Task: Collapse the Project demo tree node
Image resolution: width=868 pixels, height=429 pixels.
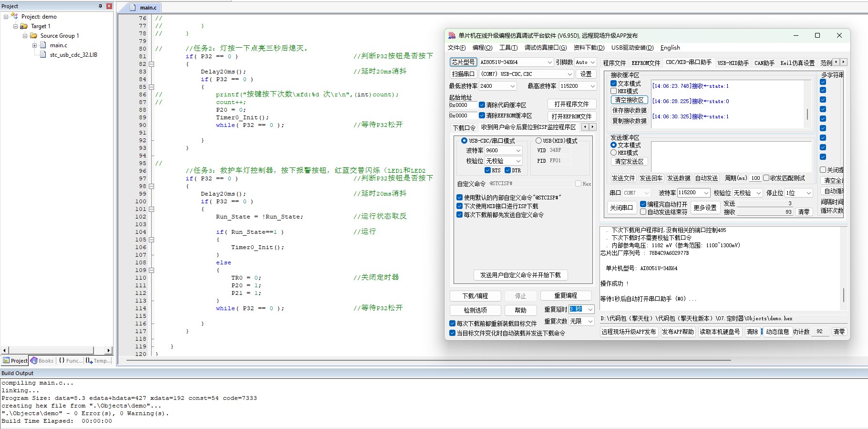Action: pyautogui.click(x=6, y=17)
